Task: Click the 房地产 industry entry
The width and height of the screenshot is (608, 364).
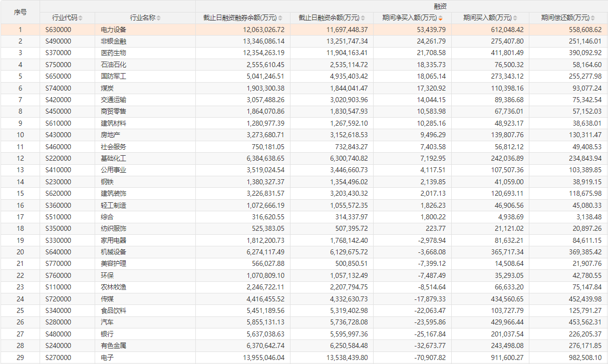Action: (x=110, y=135)
